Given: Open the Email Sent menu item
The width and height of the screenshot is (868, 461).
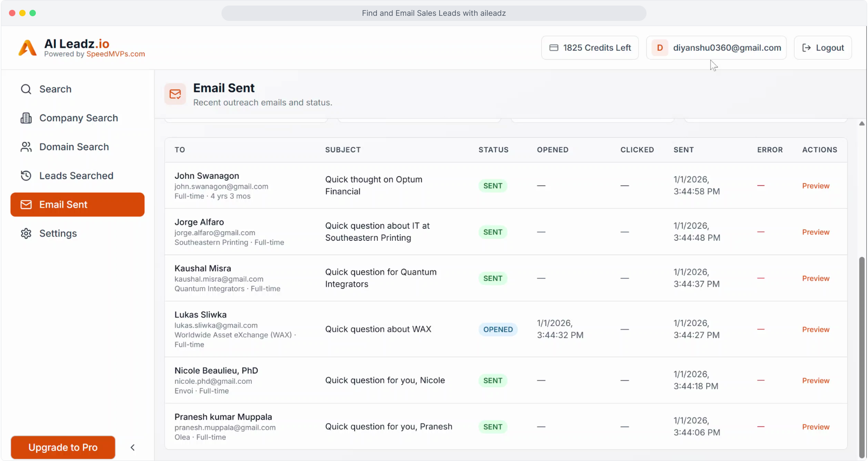Looking at the screenshot, I should click(x=77, y=204).
